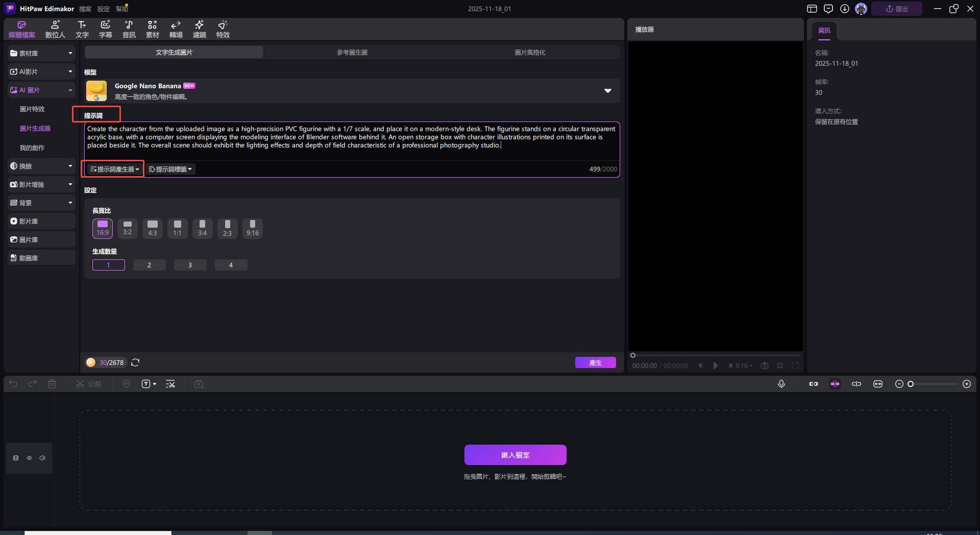Image resolution: width=980 pixels, height=535 pixels.
Task: Click the 匯入檔案 import button
Action: point(515,455)
